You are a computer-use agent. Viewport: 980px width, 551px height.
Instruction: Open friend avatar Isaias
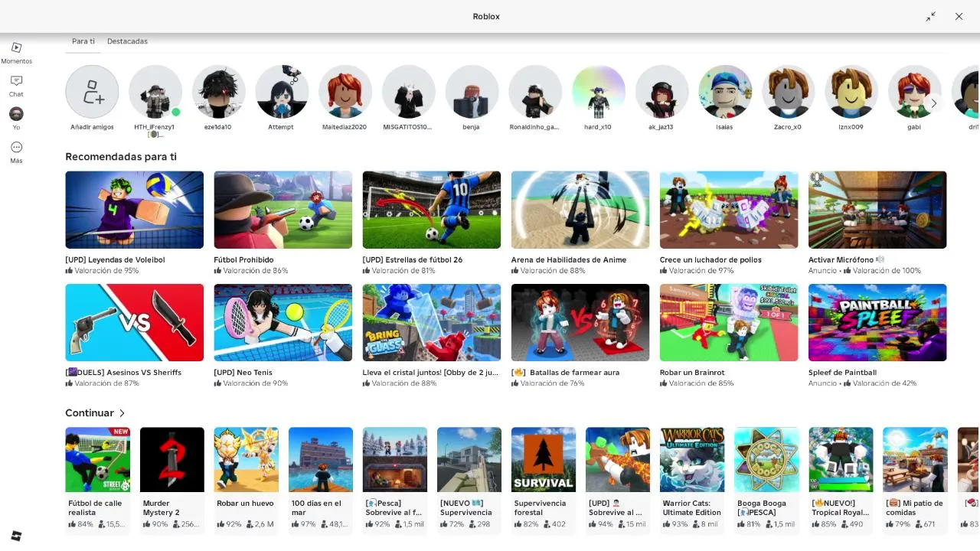(x=725, y=92)
